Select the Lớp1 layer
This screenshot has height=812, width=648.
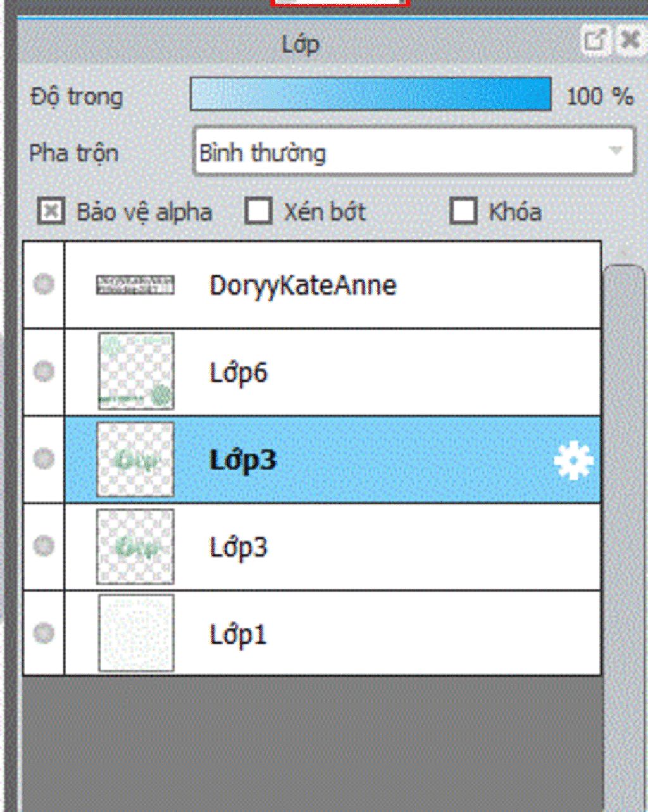pyautogui.click(x=333, y=634)
